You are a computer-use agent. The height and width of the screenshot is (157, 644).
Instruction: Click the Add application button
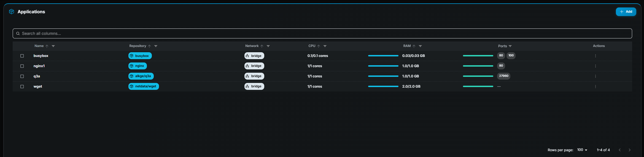626,12
